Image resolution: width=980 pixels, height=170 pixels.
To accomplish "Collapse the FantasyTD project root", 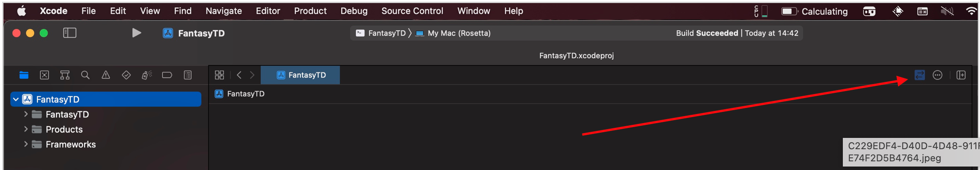I will point(16,99).
